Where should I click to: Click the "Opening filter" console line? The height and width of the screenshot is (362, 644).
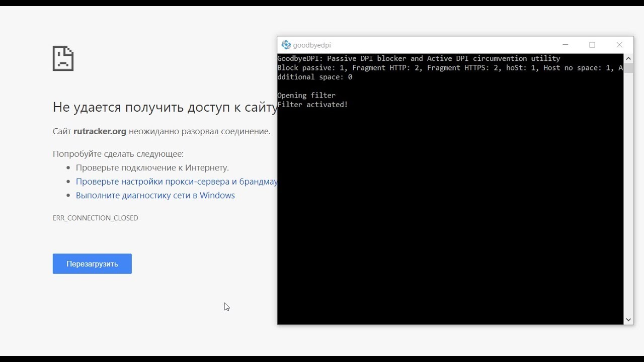pyautogui.click(x=306, y=95)
